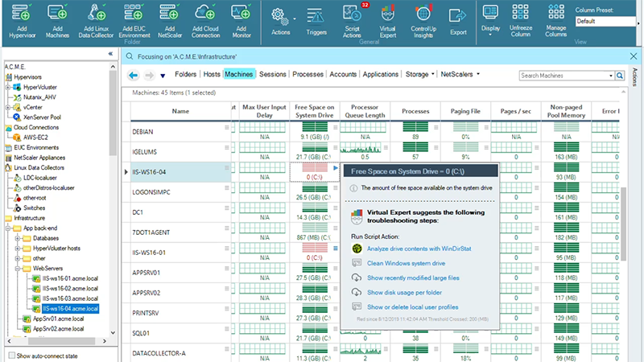Open the Display options
The image size is (644, 362).
[x=490, y=19]
